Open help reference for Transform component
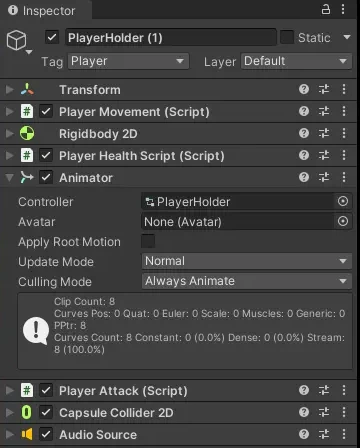This screenshot has width=360, height=448. click(304, 89)
